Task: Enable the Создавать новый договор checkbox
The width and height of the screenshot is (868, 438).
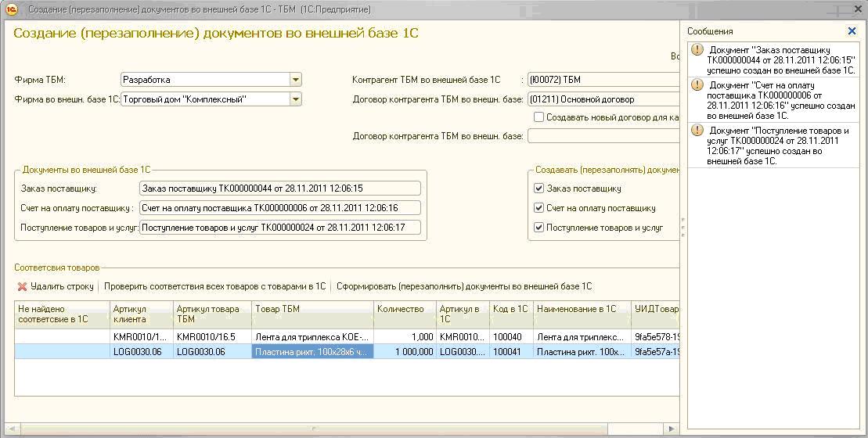Action: coord(538,117)
